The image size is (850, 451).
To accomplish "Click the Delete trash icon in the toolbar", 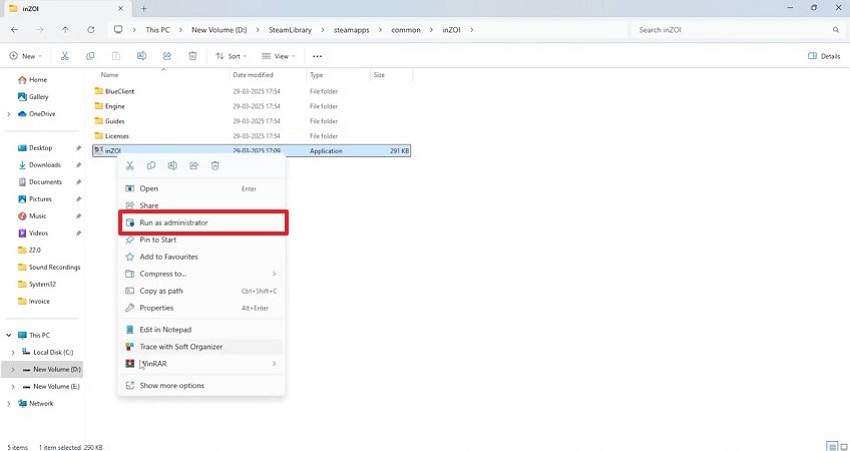I will click(x=192, y=56).
